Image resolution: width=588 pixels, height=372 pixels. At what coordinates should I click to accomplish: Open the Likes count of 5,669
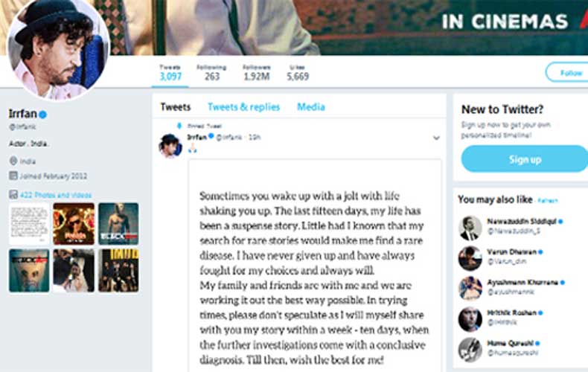[298, 73]
